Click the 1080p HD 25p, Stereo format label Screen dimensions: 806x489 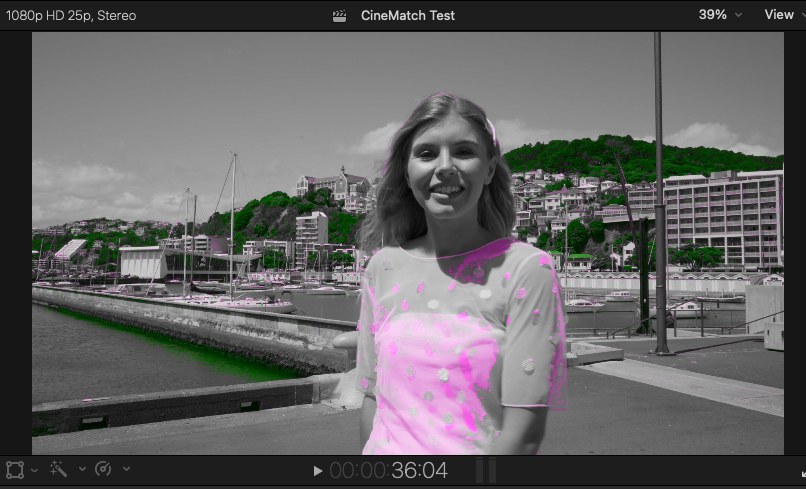pyautogui.click(x=71, y=16)
